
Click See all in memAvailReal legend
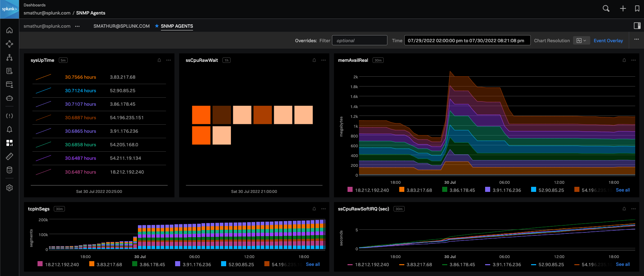coord(622,190)
